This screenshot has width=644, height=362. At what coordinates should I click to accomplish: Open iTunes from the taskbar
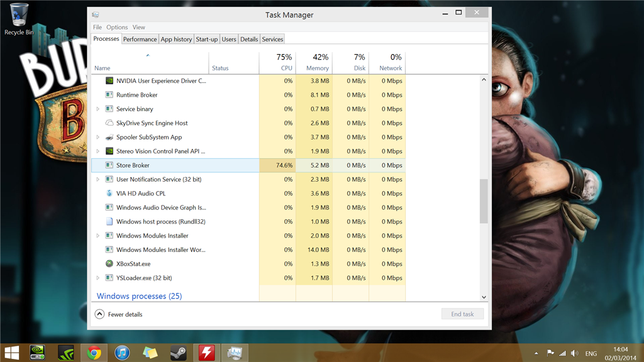(x=122, y=353)
